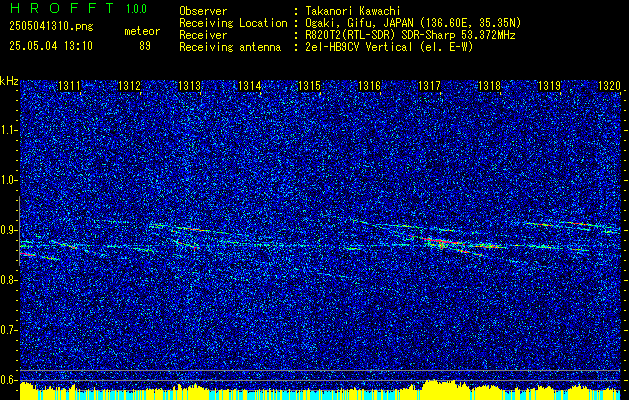Click the 1311 time marker

(69, 85)
